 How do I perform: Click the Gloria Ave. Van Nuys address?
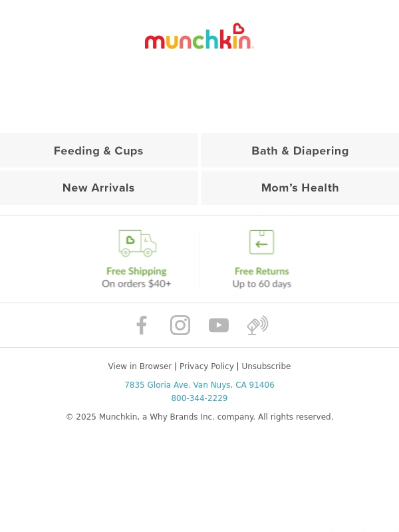click(199, 385)
